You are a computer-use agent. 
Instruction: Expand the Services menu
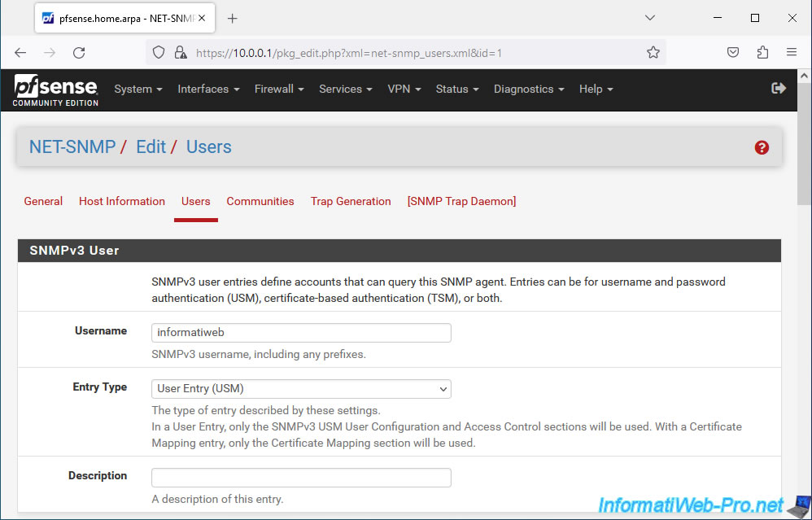(346, 89)
